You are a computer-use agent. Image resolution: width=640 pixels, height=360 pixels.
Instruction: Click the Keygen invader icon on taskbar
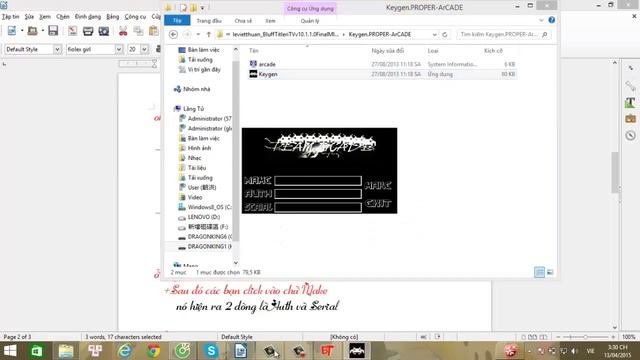(357, 351)
